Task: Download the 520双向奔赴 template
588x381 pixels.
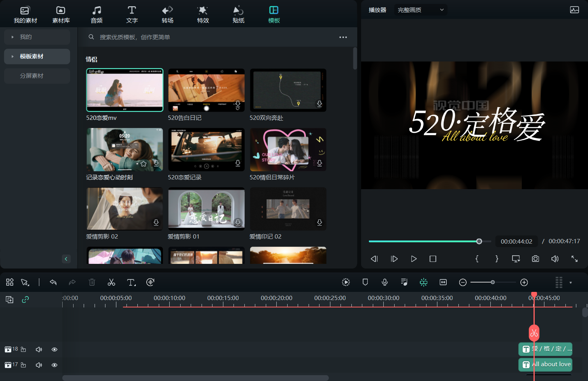Action: coord(319,104)
